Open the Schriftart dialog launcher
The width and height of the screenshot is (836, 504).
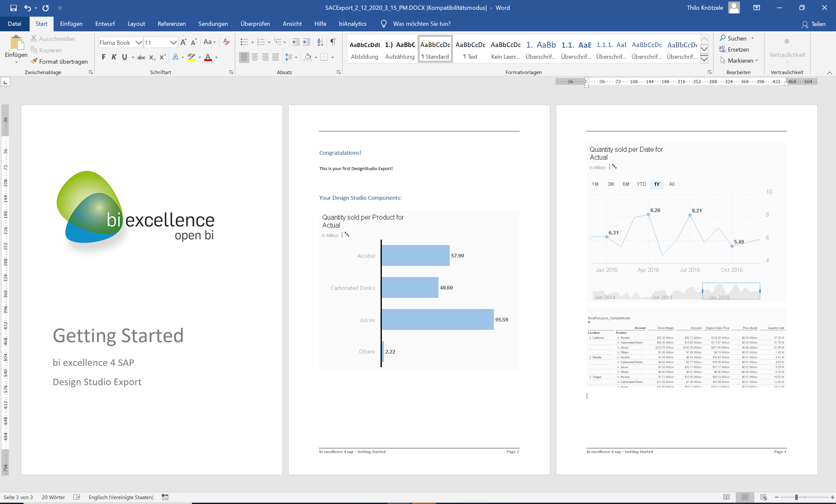click(231, 72)
